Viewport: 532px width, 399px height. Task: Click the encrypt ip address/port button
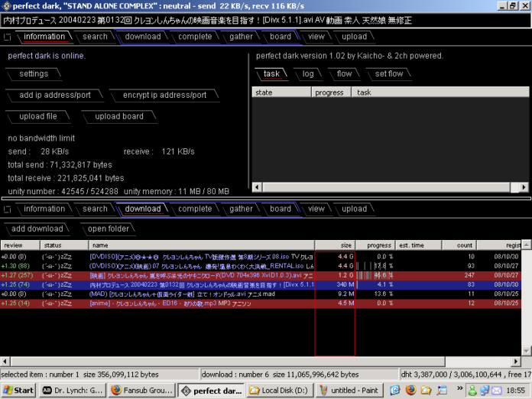pyautogui.click(x=164, y=96)
